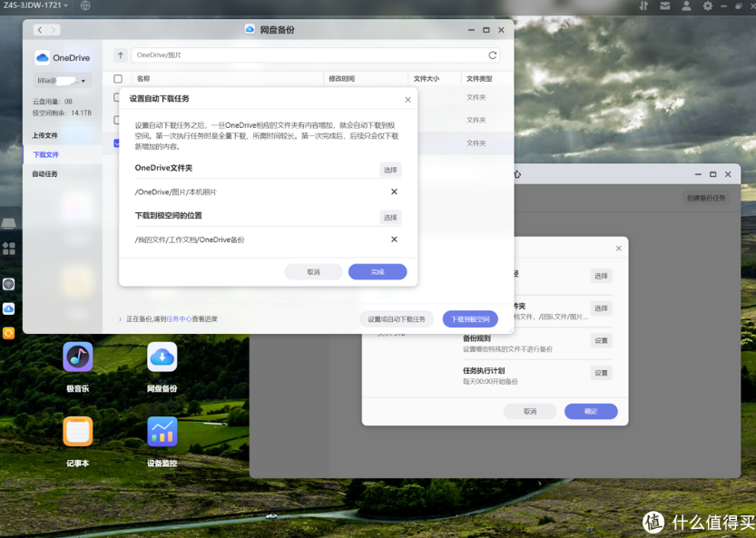Open the user account icon in top bar
The width and height of the screenshot is (756, 538).
(686, 5)
